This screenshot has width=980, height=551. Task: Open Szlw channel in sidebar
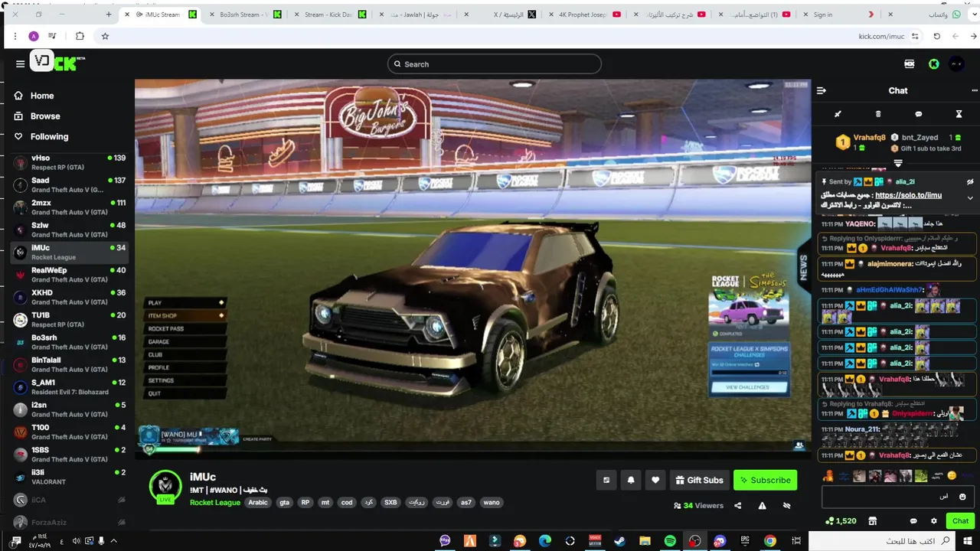[69, 230]
